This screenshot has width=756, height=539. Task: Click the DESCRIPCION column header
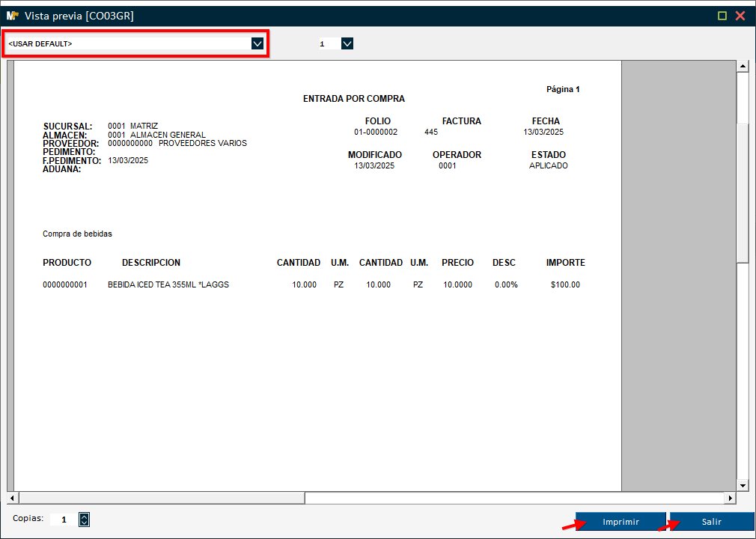(x=151, y=263)
